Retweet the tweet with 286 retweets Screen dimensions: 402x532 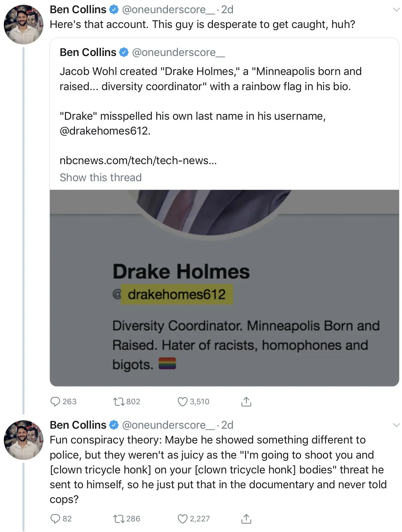pyautogui.click(x=118, y=518)
